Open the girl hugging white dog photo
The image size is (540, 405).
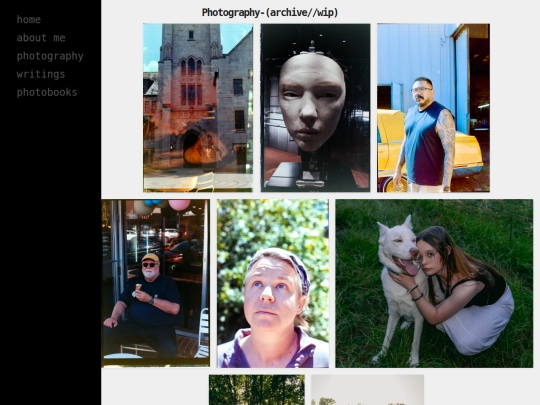[x=434, y=283]
